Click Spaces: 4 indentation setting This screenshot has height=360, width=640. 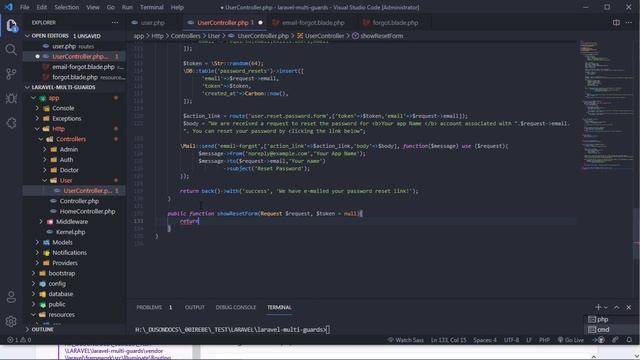point(485,340)
